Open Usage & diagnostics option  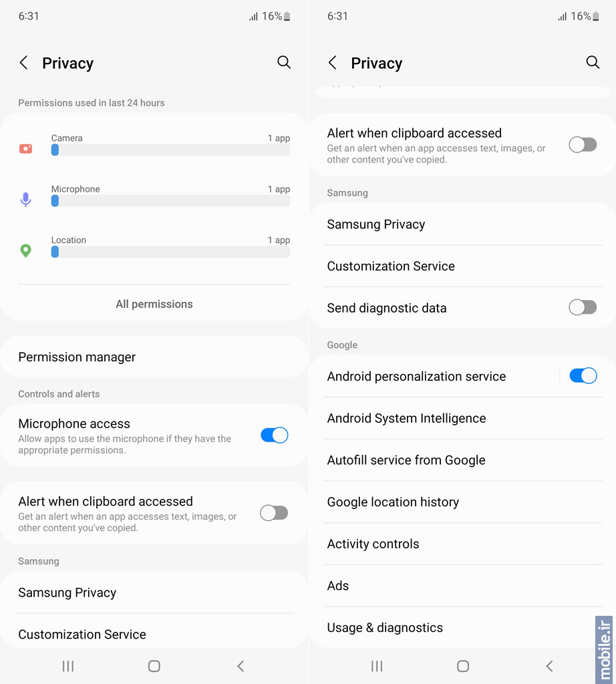point(462,628)
